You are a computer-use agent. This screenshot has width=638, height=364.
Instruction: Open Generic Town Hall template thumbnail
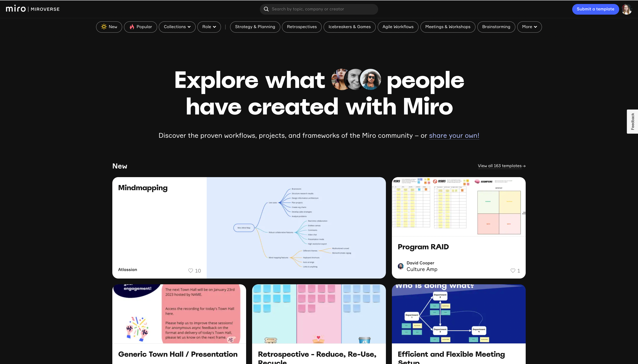(179, 314)
